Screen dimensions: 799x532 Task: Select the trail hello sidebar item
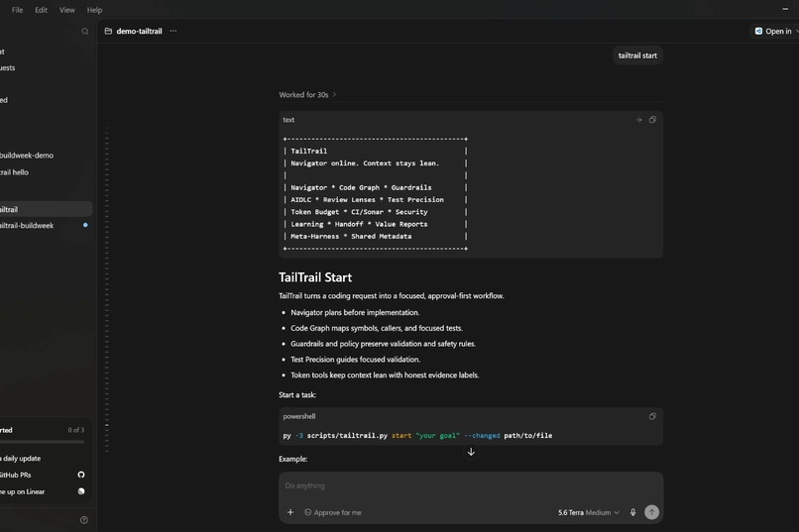(x=46, y=172)
